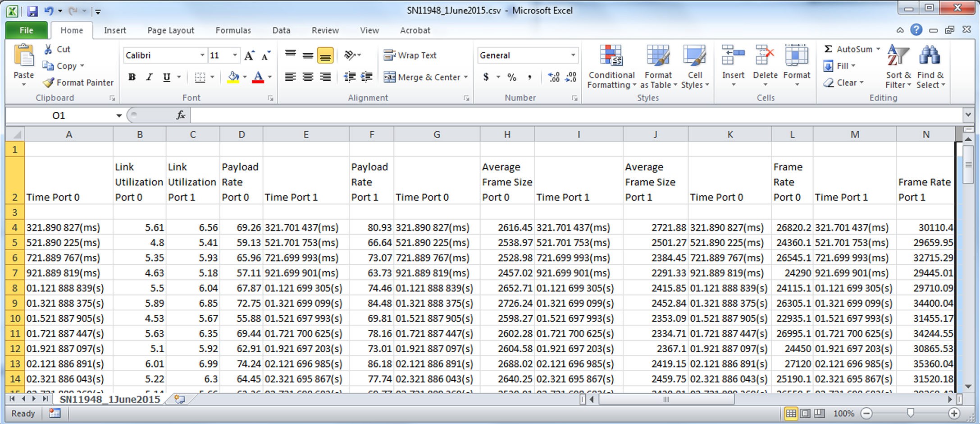
Task: Open the File tab
Action: point(26,30)
